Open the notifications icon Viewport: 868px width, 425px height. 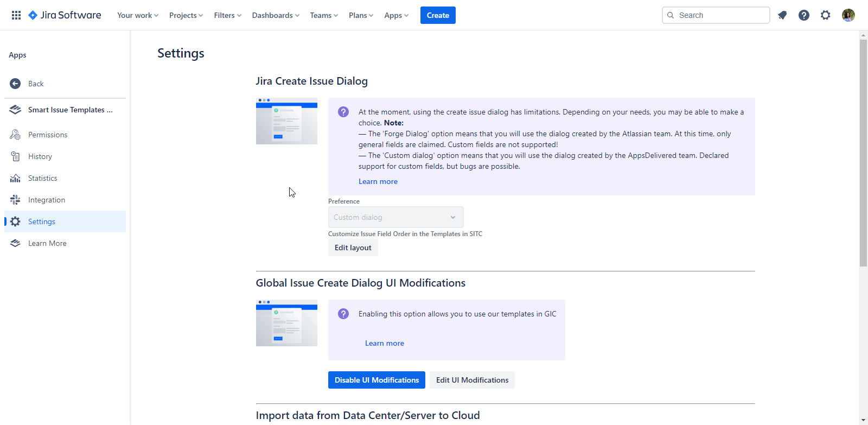(x=782, y=15)
